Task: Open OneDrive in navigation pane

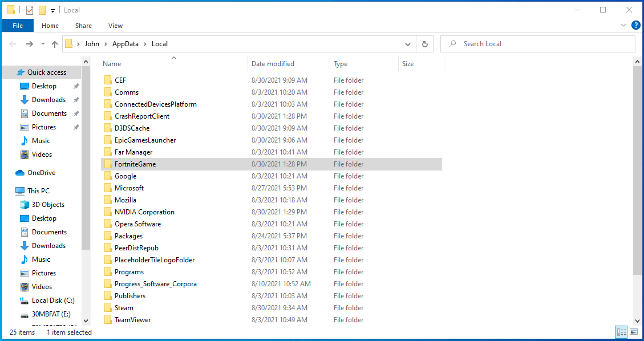Action: pos(41,173)
